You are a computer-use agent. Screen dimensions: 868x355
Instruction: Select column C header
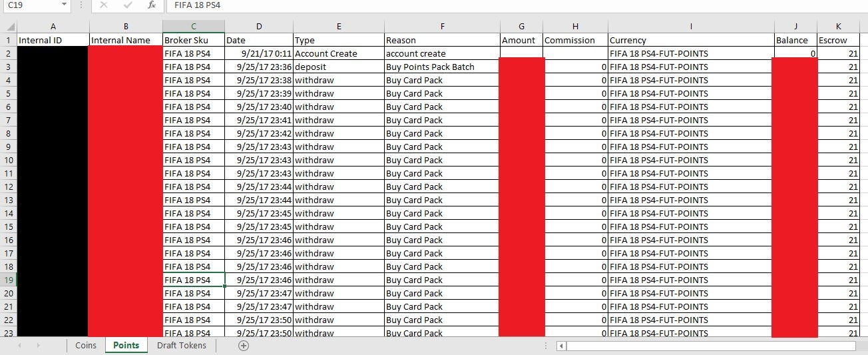point(194,27)
